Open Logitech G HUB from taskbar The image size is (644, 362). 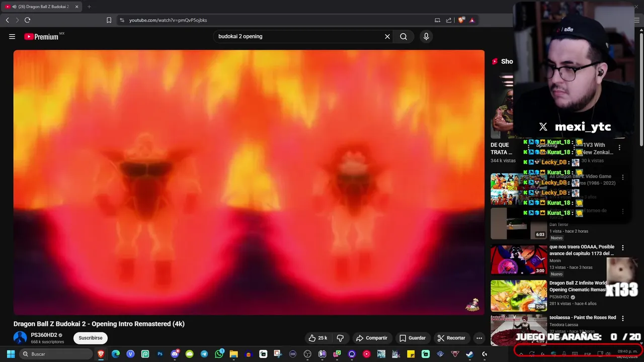tap(484, 354)
